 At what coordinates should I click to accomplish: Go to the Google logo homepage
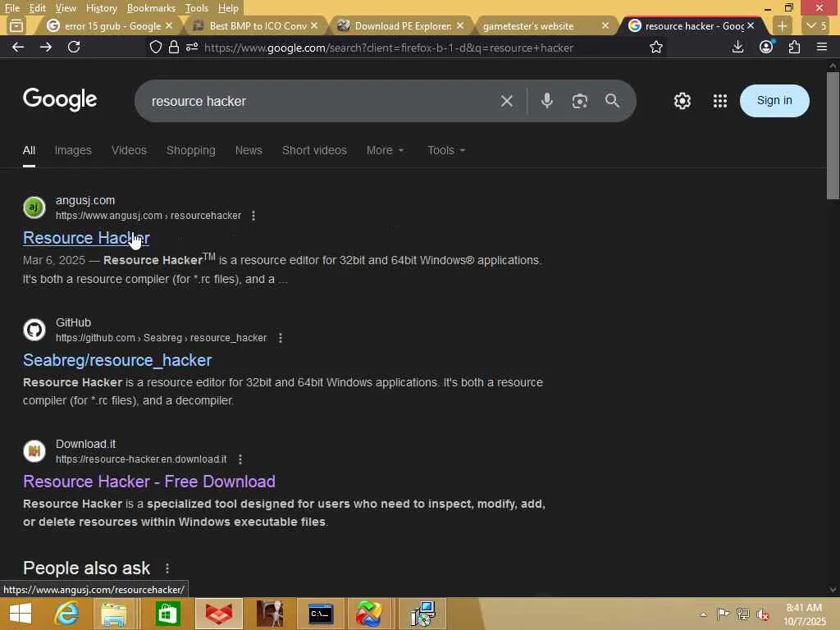(60, 99)
